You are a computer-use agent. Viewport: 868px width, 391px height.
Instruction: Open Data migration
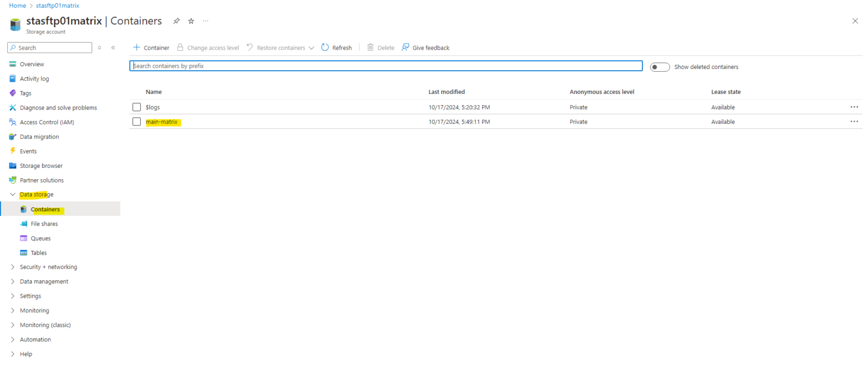(39, 137)
